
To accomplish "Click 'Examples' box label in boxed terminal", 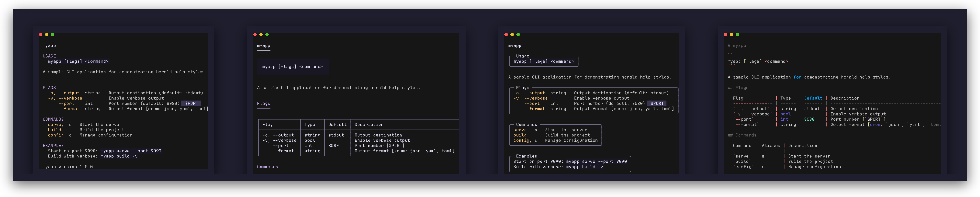I will tap(526, 156).
